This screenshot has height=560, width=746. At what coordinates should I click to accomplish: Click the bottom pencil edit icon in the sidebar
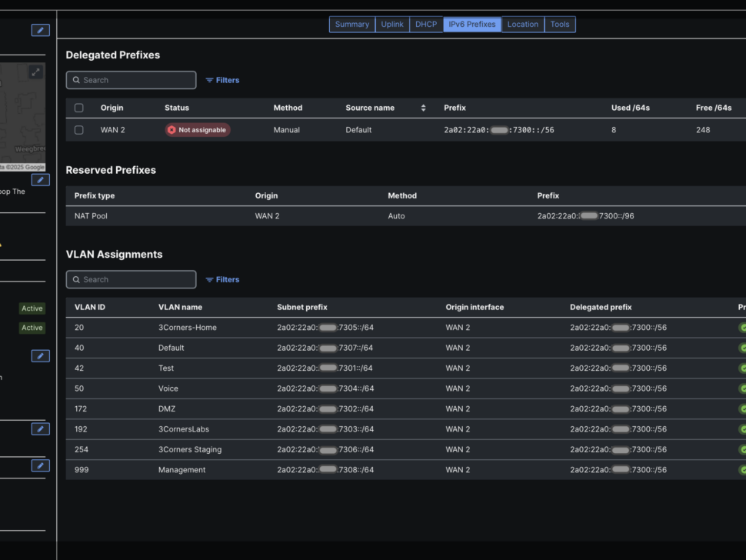(40, 465)
